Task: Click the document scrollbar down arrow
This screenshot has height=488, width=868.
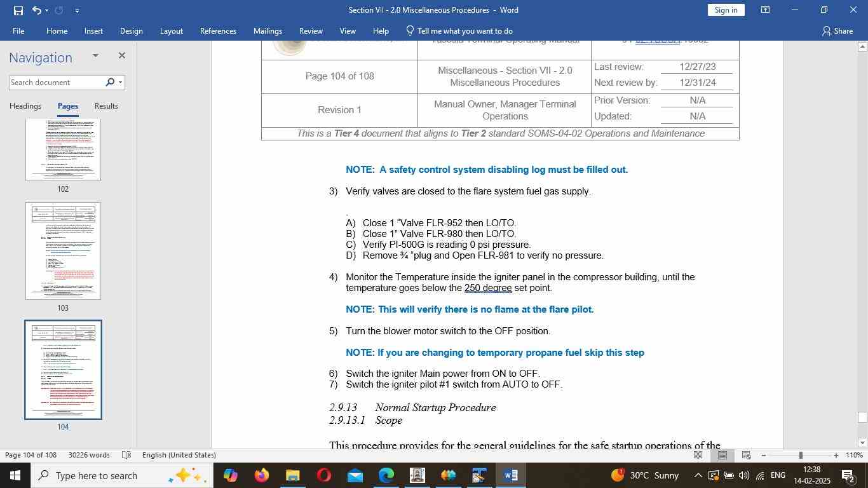Action: coord(862,443)
